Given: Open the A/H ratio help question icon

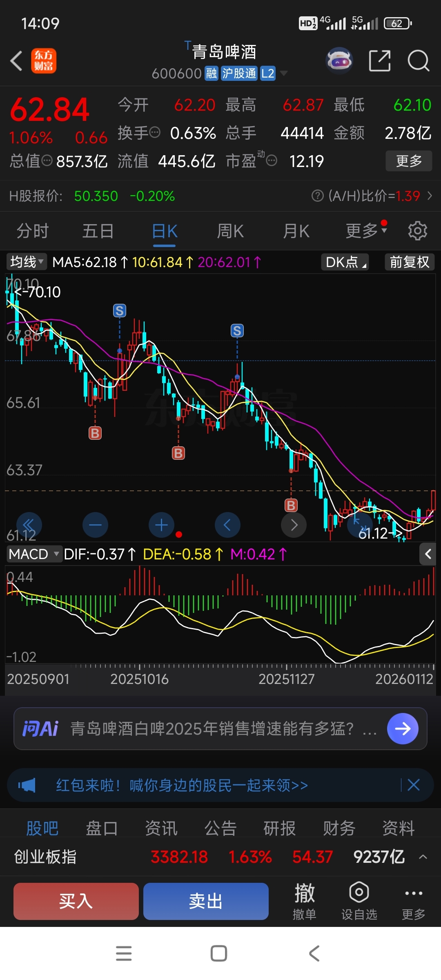Looking at the screenshot, I should tap(317, 196).
